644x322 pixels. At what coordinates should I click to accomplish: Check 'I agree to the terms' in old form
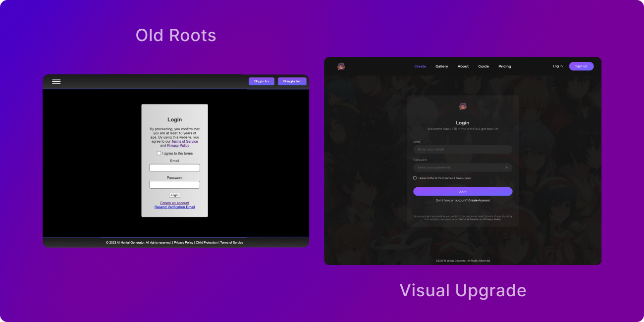159,153
